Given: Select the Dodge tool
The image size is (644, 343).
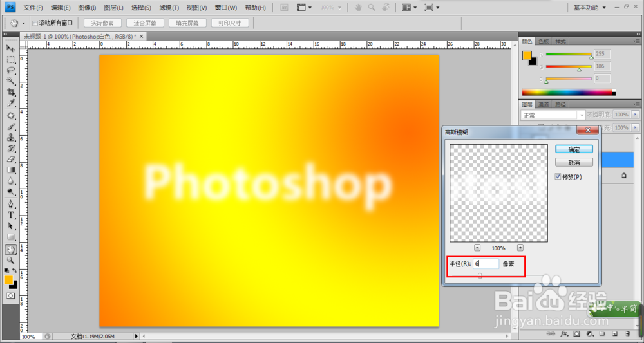Looking at the screenshot, I should [x=11, y=191].
